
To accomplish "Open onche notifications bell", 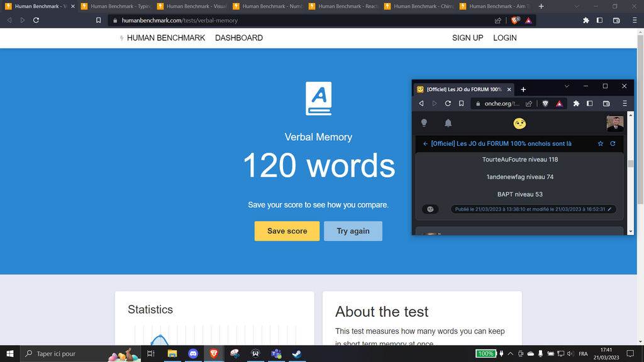I will 448,123.
